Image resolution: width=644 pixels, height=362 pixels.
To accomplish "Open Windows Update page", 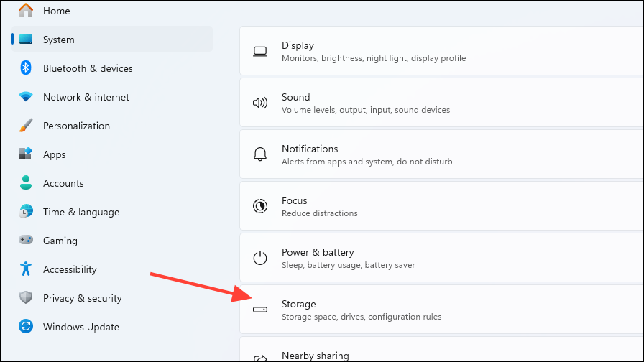I will (112, 327).
